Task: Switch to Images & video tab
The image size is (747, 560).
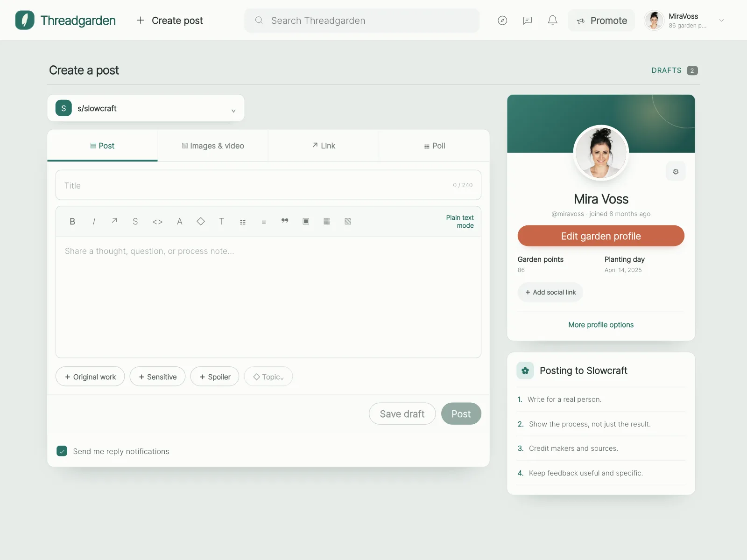Action: (213, 146)
